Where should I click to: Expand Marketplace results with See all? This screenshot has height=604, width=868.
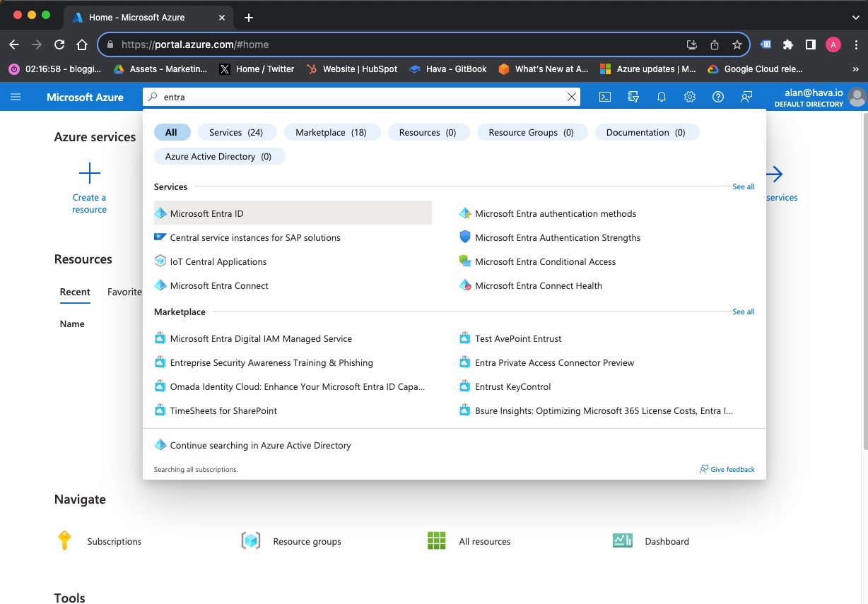coord(743,312)
